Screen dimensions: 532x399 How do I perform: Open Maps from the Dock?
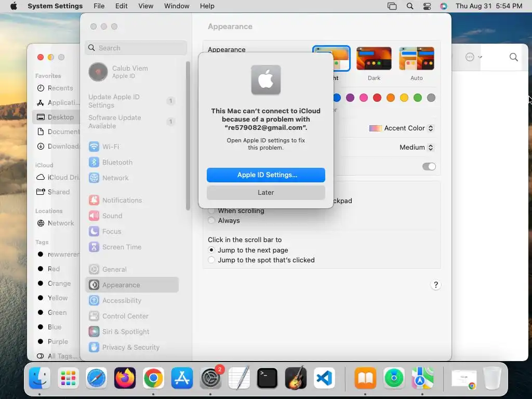(422, 378)
